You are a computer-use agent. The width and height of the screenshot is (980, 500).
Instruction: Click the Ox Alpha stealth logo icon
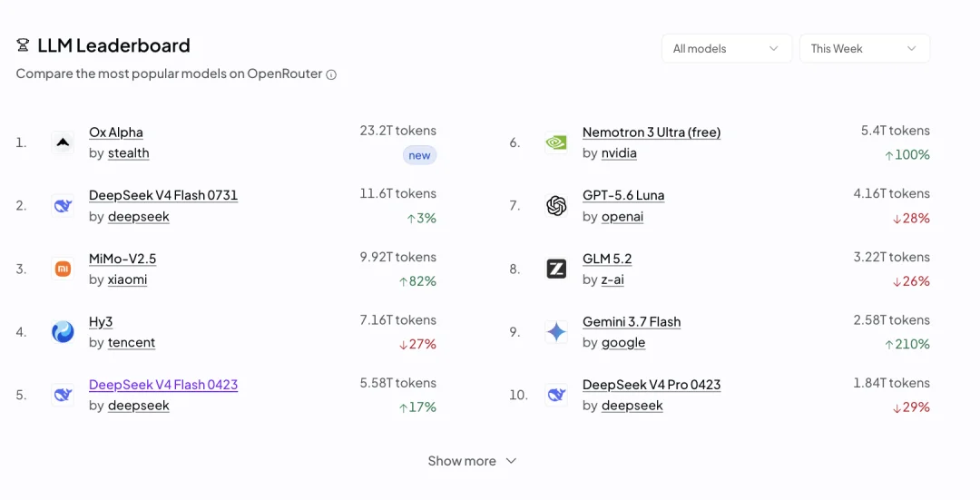(63, 142)
